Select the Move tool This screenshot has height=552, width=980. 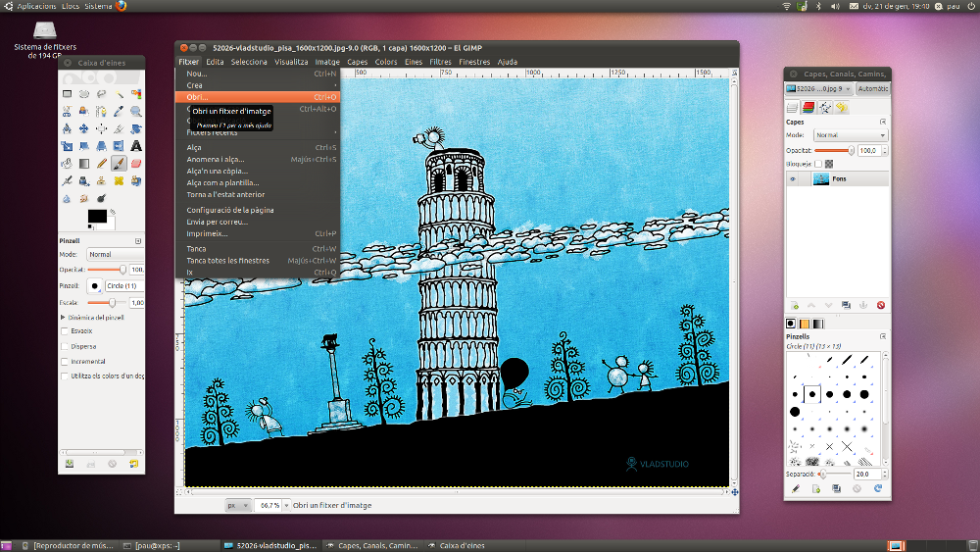tap(83, 128)
